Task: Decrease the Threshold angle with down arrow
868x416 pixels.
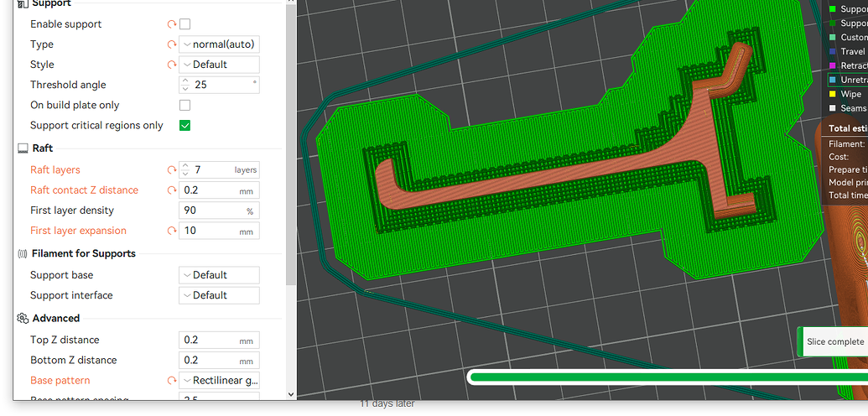Action: tap(185, 89)
